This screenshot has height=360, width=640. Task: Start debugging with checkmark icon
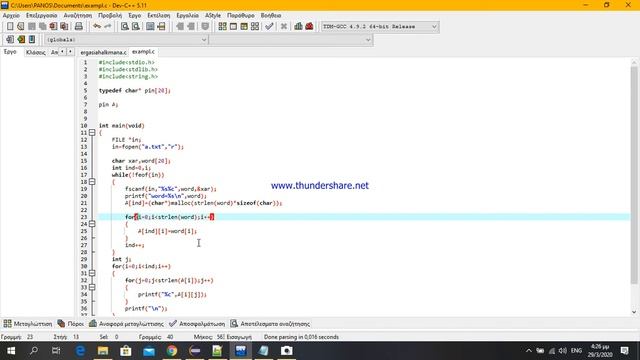[269, 27]
